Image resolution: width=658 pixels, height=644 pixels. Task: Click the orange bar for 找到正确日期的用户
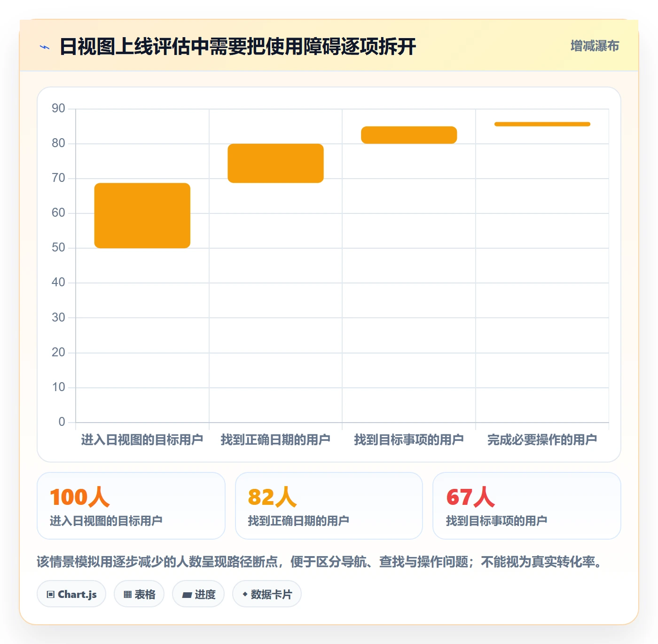(x=276, y=163)
